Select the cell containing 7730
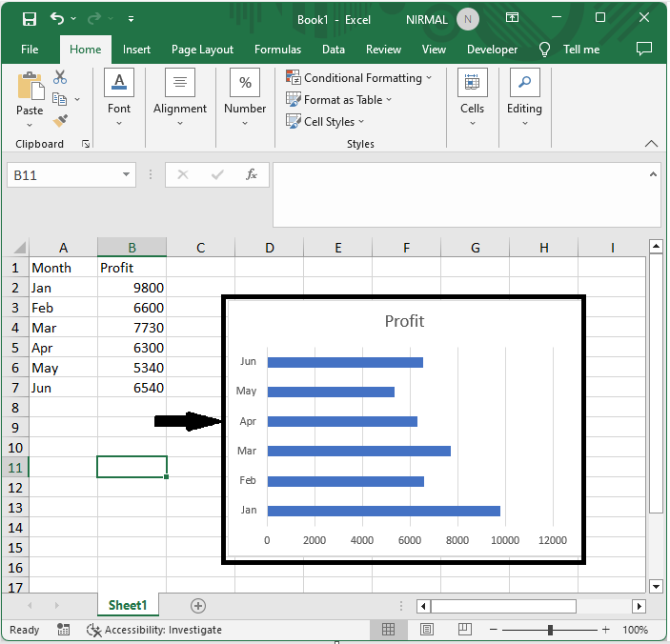This screenshot has height=644, width=670. click(x=132, y=328)
